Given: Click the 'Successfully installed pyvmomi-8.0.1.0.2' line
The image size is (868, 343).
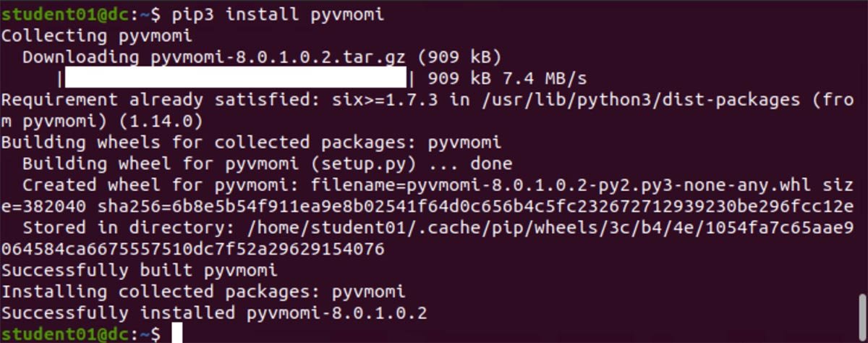Looking at the screenshot, I should (x=214, y=313).
